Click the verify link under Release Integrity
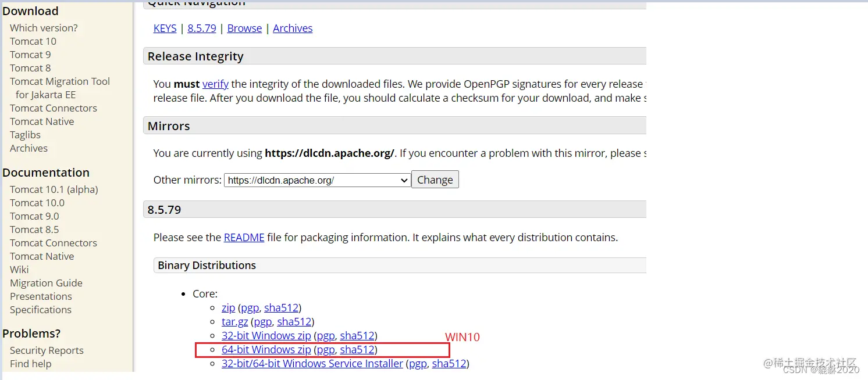This screenshot has width=868, height=380. pos(215,84)
